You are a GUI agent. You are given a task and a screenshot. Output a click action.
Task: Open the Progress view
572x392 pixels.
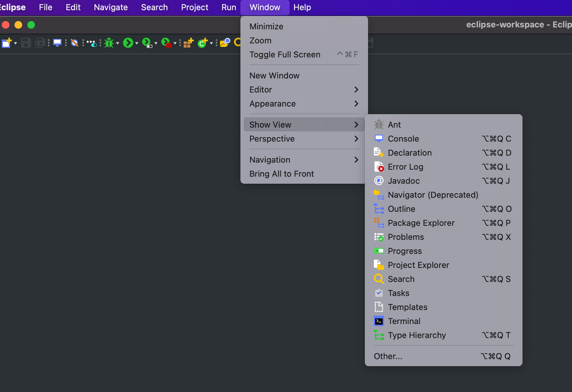(444, 251)
